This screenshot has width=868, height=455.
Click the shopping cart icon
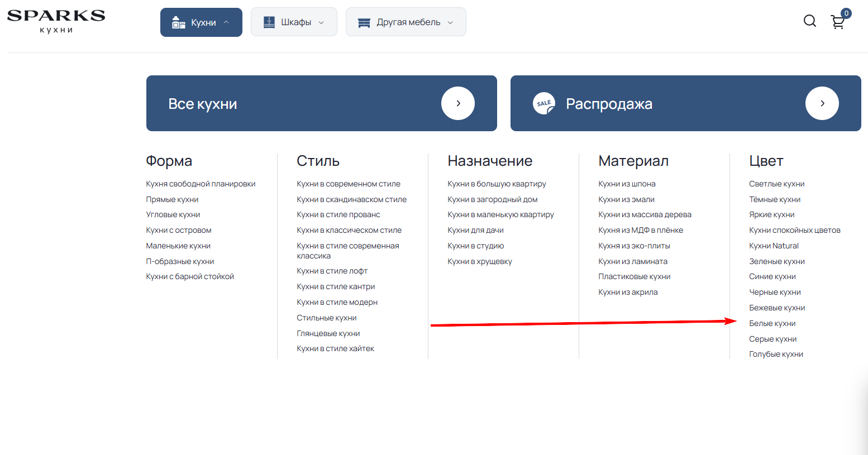click(838, 22)
